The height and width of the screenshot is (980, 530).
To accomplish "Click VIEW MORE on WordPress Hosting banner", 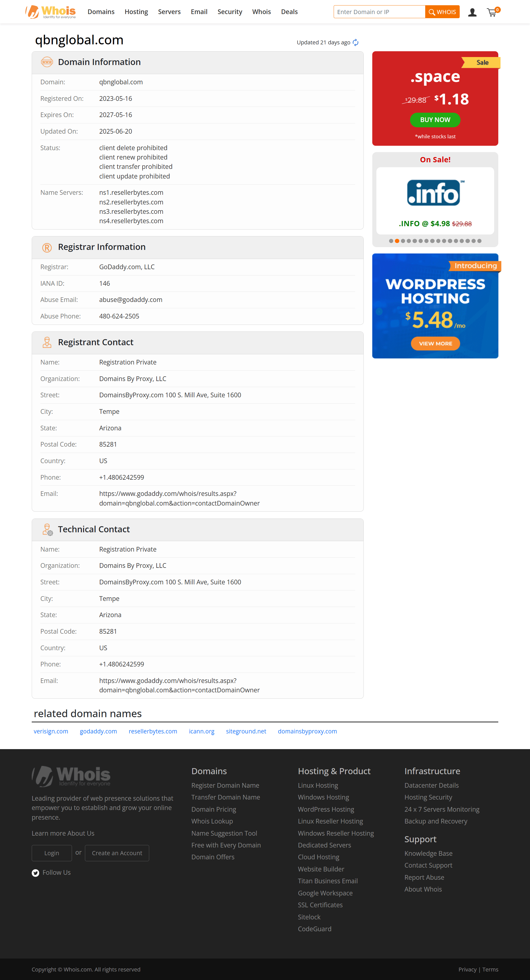I will pyautogui.click(x=435, y=344).
